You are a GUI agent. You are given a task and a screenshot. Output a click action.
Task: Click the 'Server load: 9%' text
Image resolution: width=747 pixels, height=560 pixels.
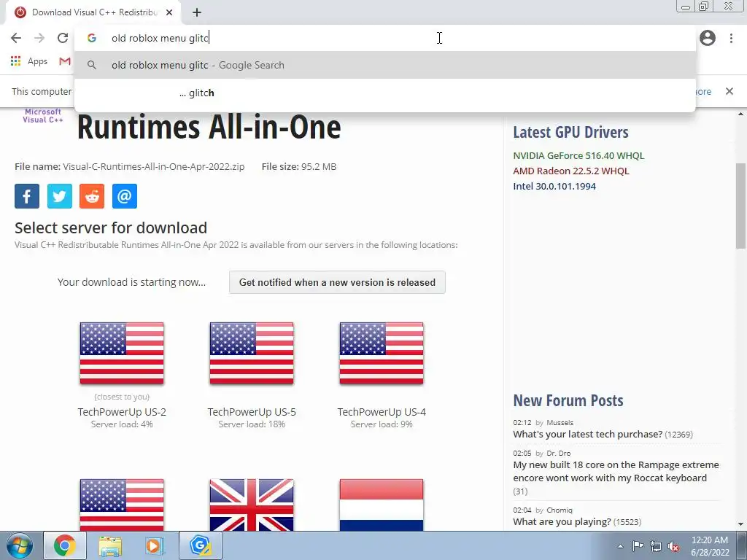[x=382, y=424]
